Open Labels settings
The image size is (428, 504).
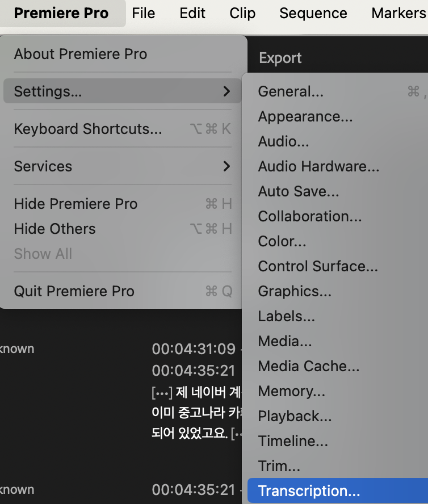coord(338,316)
